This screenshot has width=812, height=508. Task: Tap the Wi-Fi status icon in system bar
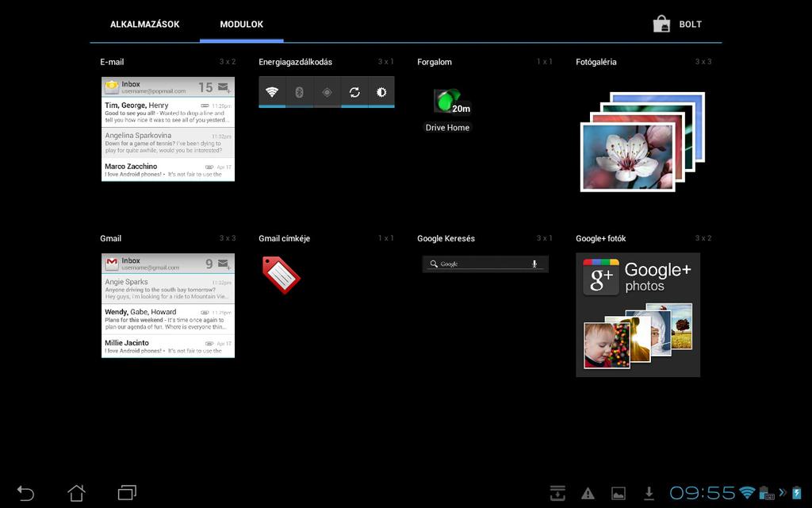747,492
